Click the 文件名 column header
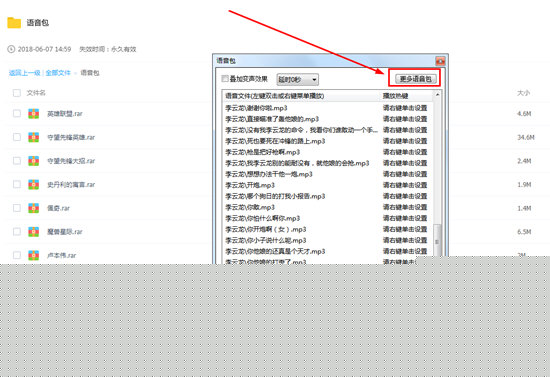 click(36, 93)
